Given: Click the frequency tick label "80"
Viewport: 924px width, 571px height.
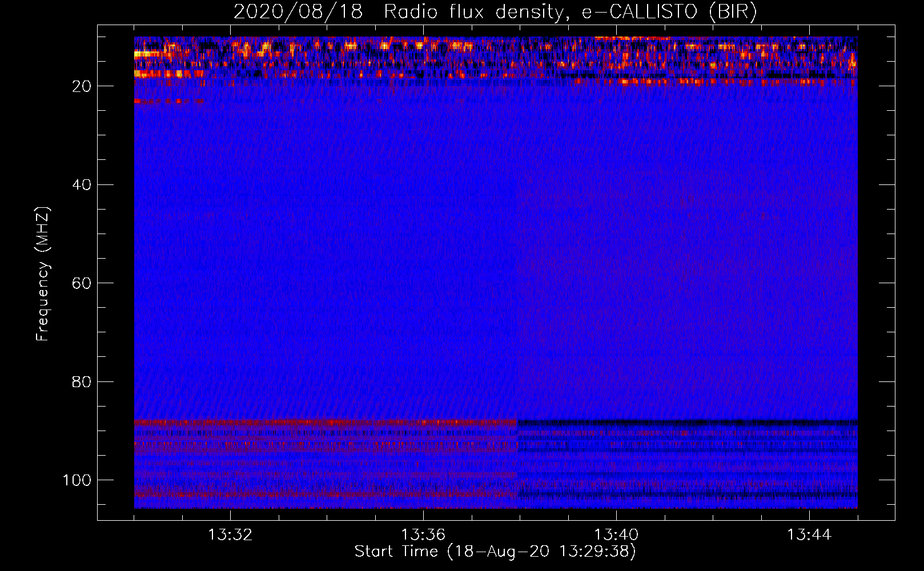Looking at the screenshot, I should click(82, 382).
